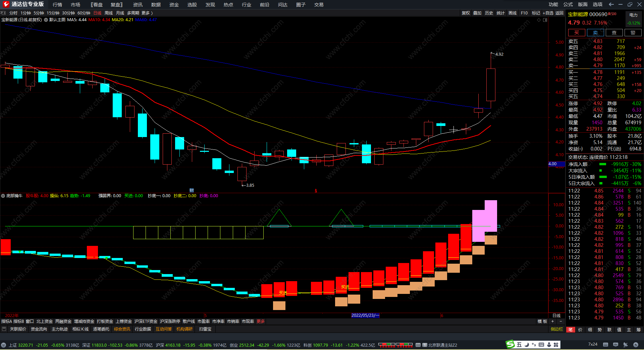Open the 选项 options menu
The image size is (644, 350).
click(x=598, y=4)
